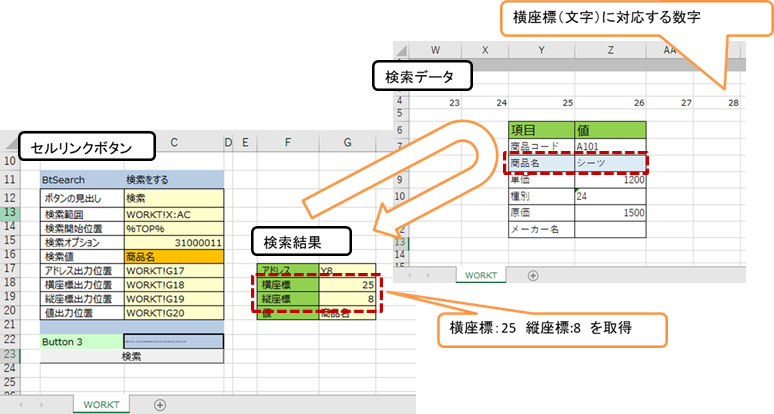Click the 横座標 result value 25
The image size is (774, 414).
coord(347,285)
